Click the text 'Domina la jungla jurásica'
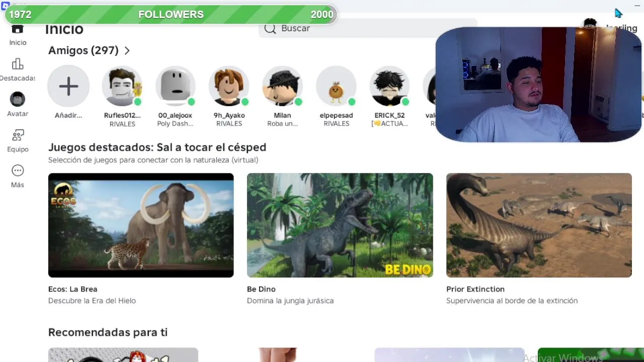Viewport: 644px width, 362px height. [290, 301]
